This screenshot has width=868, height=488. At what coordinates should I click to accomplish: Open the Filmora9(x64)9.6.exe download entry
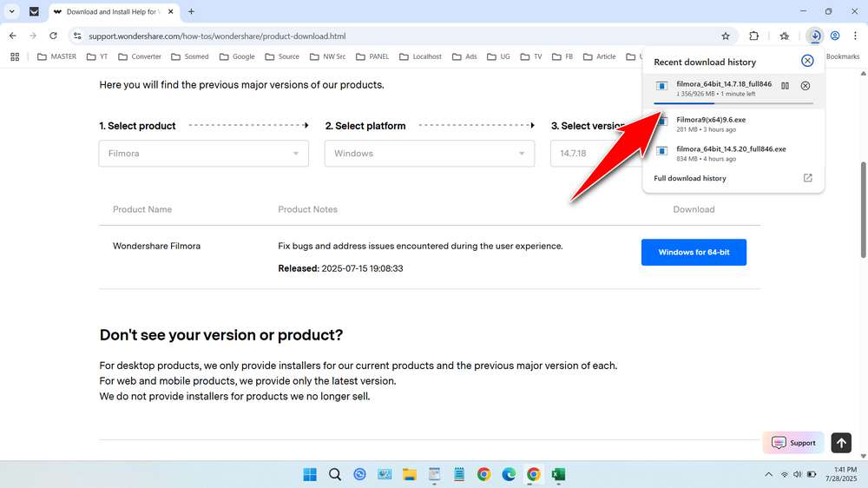click(733, 124)
